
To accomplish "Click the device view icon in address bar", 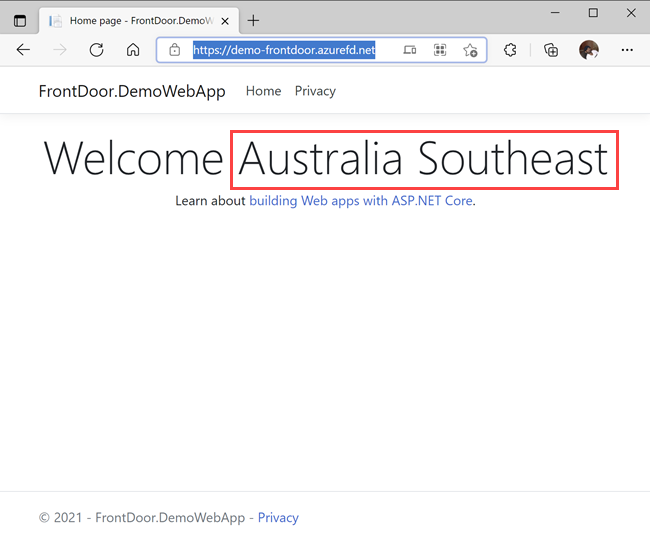I will click(x=410, y=50).
